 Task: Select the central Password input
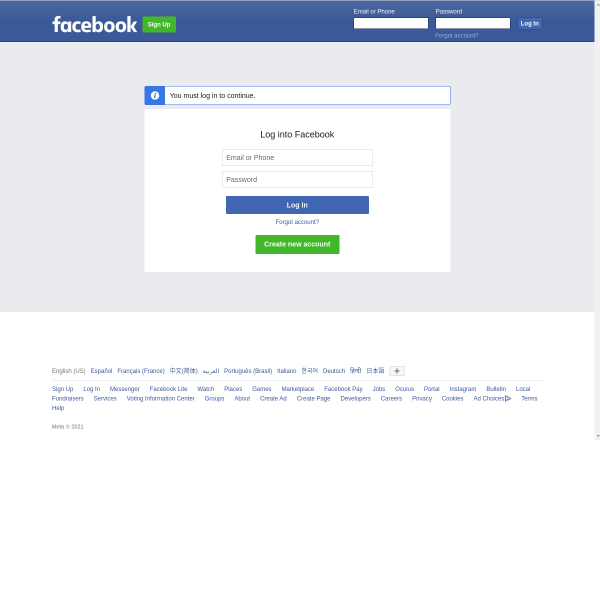(x=297, y=179)
